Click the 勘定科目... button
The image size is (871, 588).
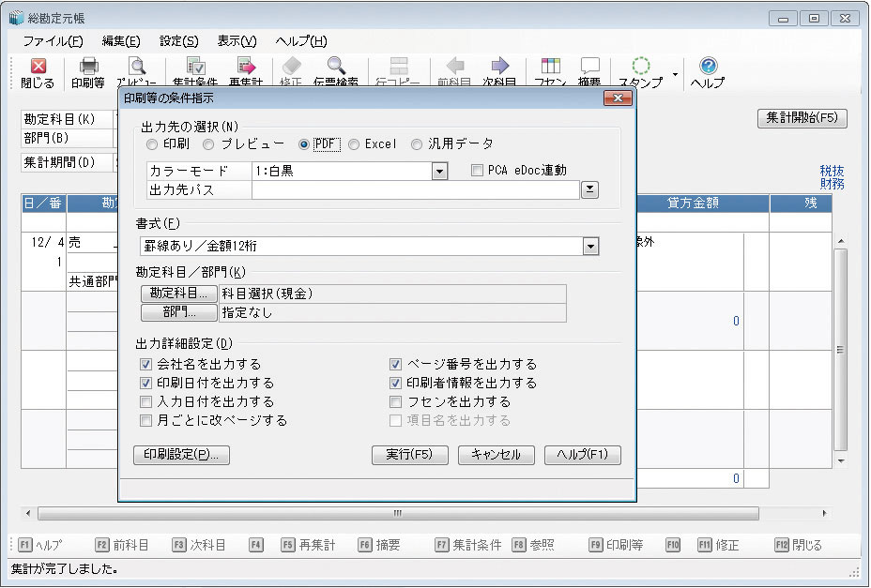(x=179, y=294)
